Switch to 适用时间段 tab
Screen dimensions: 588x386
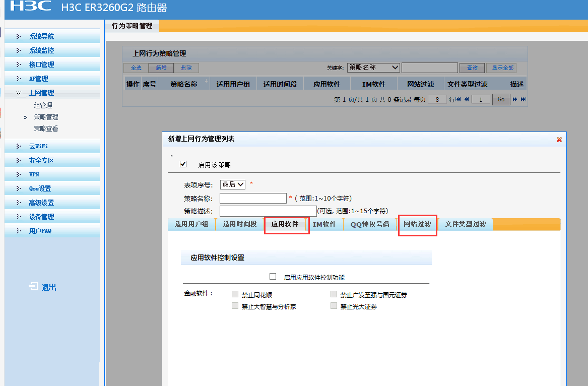click(x=240, y=224)
